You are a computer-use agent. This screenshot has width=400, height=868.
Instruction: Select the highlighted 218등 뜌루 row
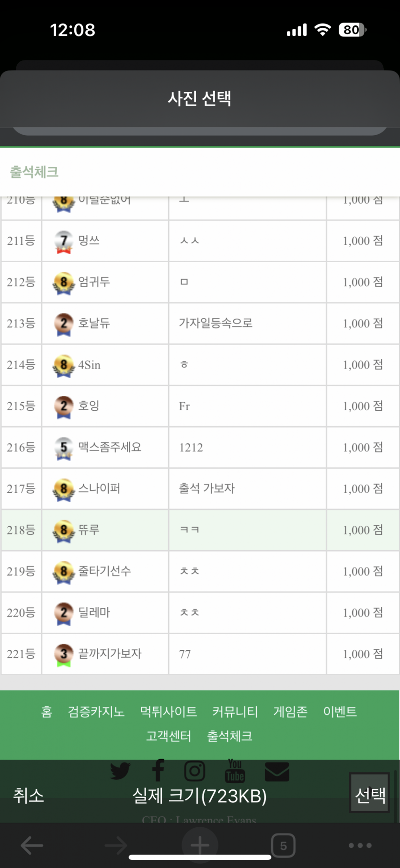click(x=200, y=530)
